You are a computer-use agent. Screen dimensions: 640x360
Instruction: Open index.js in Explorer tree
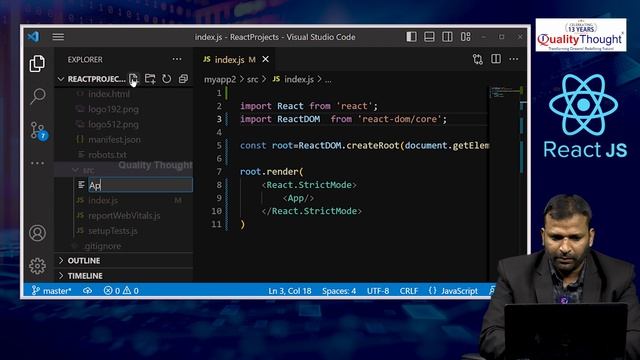[103, 200]
